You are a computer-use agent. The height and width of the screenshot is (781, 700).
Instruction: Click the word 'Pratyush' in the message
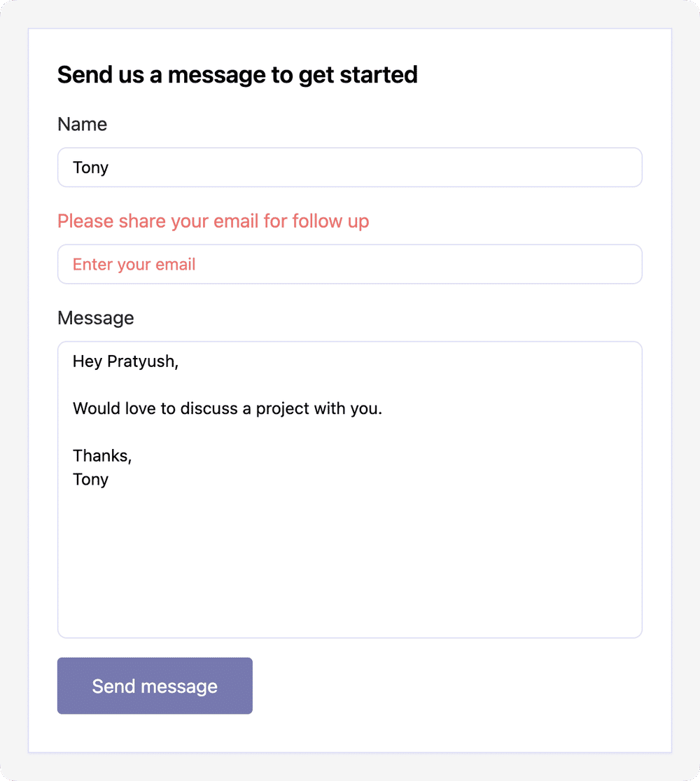click(x=141, y=361)
